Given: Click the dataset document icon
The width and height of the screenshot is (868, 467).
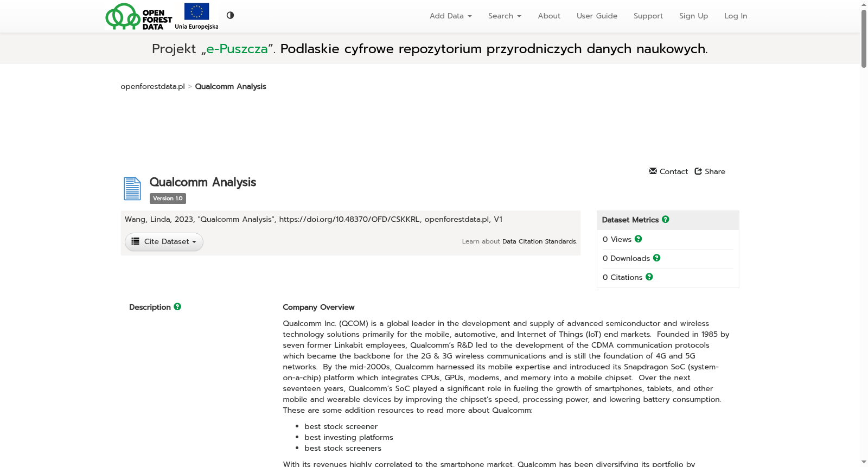Looking at the screenshot, I should 132,189.
